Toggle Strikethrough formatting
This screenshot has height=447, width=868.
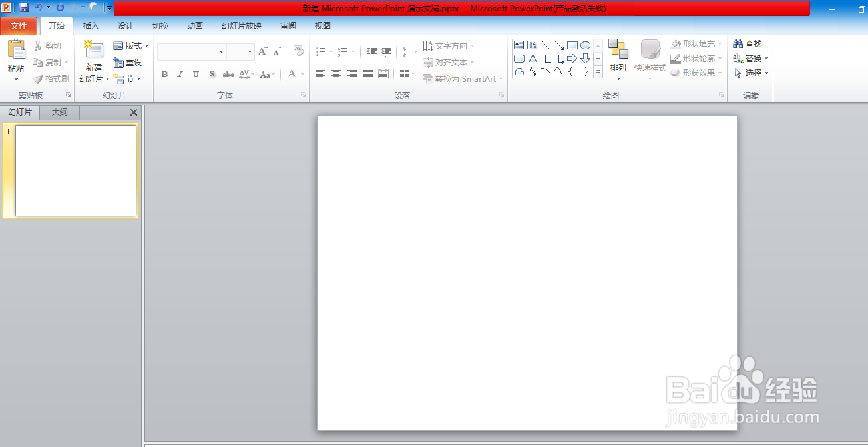point(228,74)
